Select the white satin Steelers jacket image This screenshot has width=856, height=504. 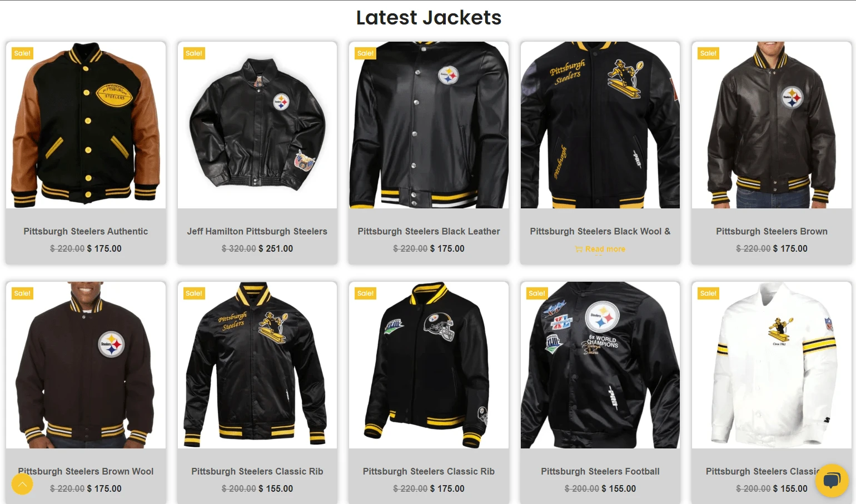pyautogui.click(x=772, y=365)
